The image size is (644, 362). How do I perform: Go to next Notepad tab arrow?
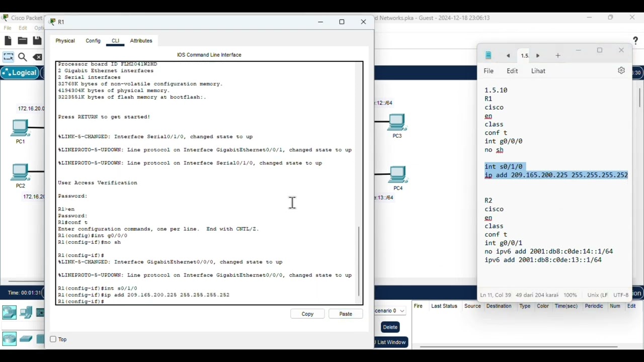(537, 56)
